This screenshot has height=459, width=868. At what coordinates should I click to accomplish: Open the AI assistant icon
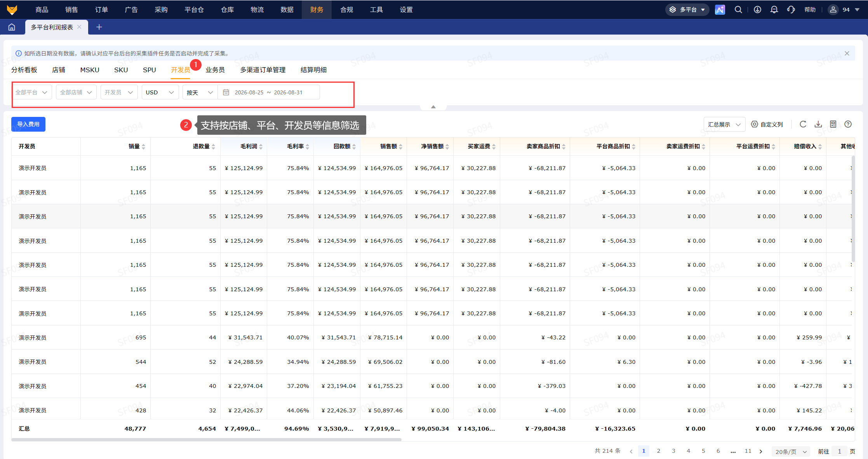coord(720,10)
